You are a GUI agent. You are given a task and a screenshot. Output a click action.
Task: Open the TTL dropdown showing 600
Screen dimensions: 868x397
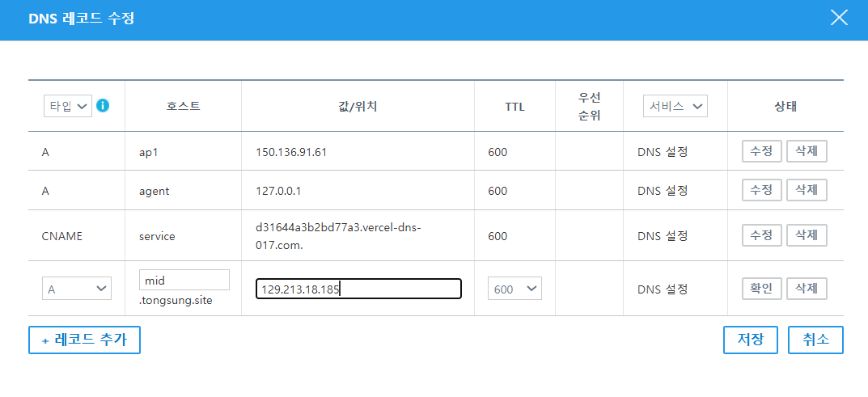pos(514,289)
